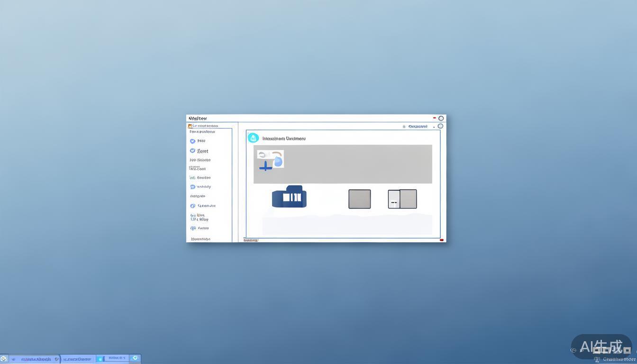Select the orange folder icon atop the sidebar
This screenshot has height=364, width=637.
coord(190,126)
